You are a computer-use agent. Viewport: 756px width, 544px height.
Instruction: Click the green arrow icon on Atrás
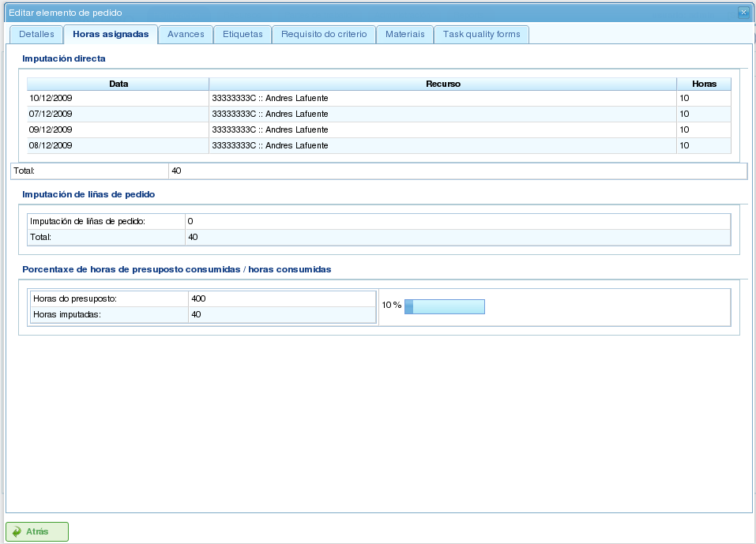(x=17, y=532)
